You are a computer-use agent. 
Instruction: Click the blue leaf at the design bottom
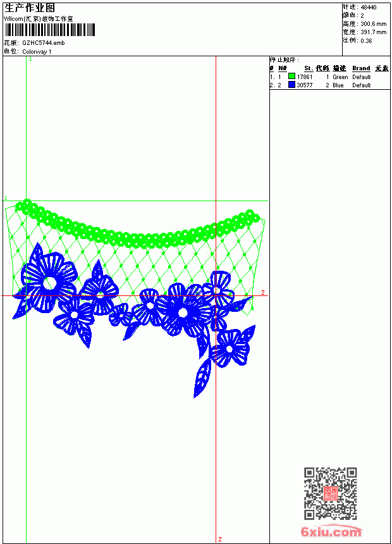202,379
